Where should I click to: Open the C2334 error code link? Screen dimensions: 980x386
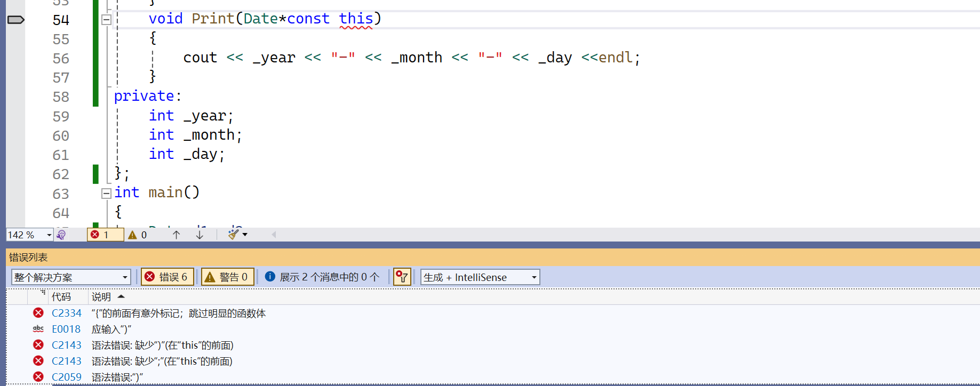[x=67, y=313]
